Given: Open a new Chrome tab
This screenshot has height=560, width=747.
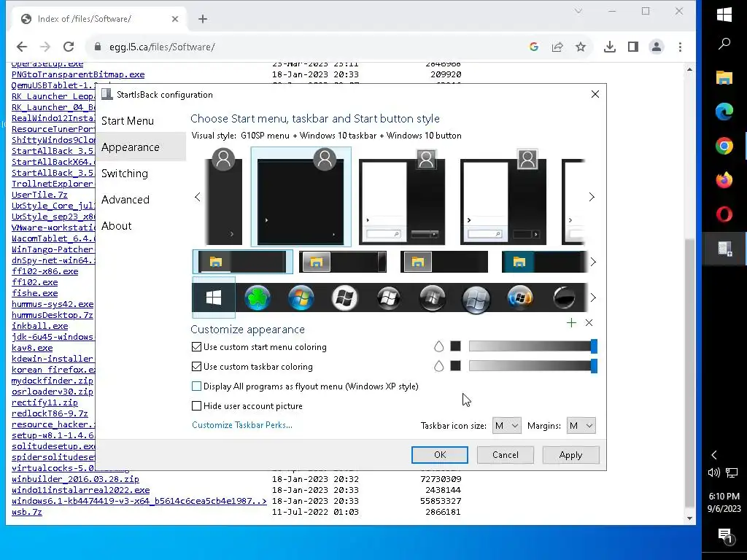Looking at the screenshot, I should [203, 18].
